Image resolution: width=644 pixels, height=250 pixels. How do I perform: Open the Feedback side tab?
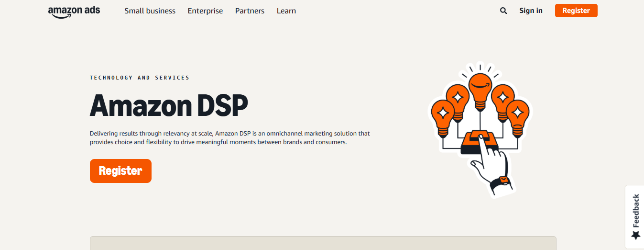[x=634, y=216]
